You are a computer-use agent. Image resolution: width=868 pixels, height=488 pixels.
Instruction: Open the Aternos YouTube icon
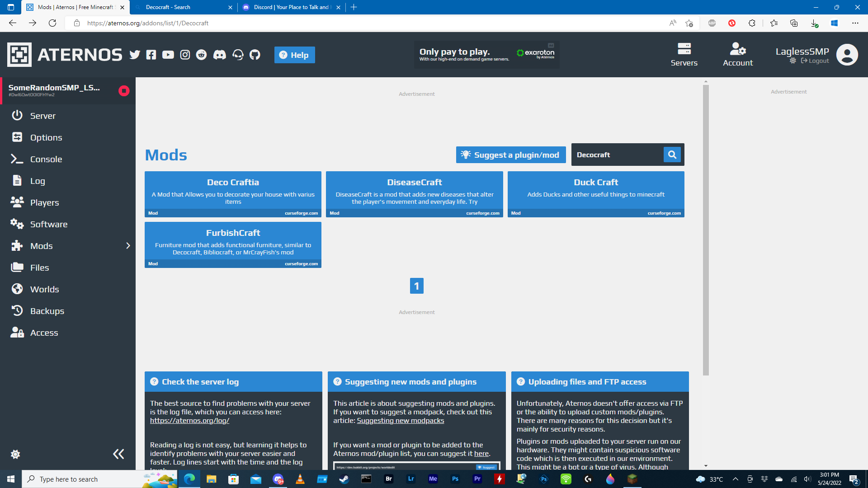pos(168,55)
